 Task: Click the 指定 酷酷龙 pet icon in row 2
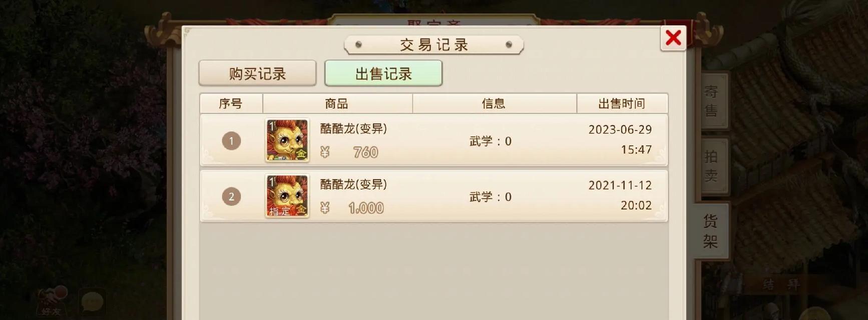[287, 196]
